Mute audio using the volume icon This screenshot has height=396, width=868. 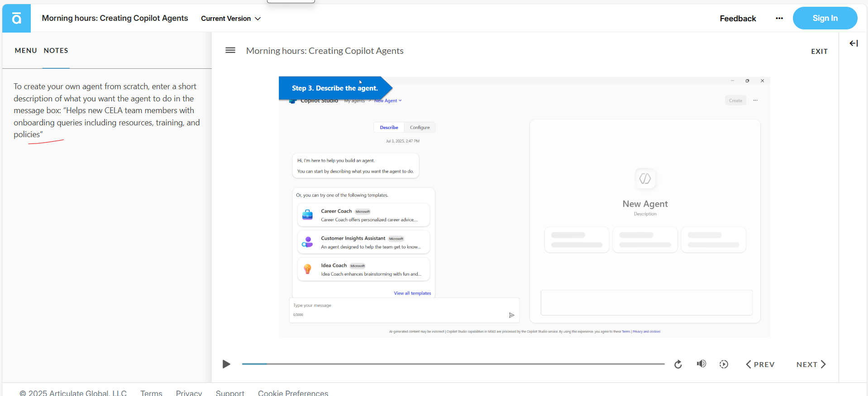pyautogui.click(x=701, y=364)
